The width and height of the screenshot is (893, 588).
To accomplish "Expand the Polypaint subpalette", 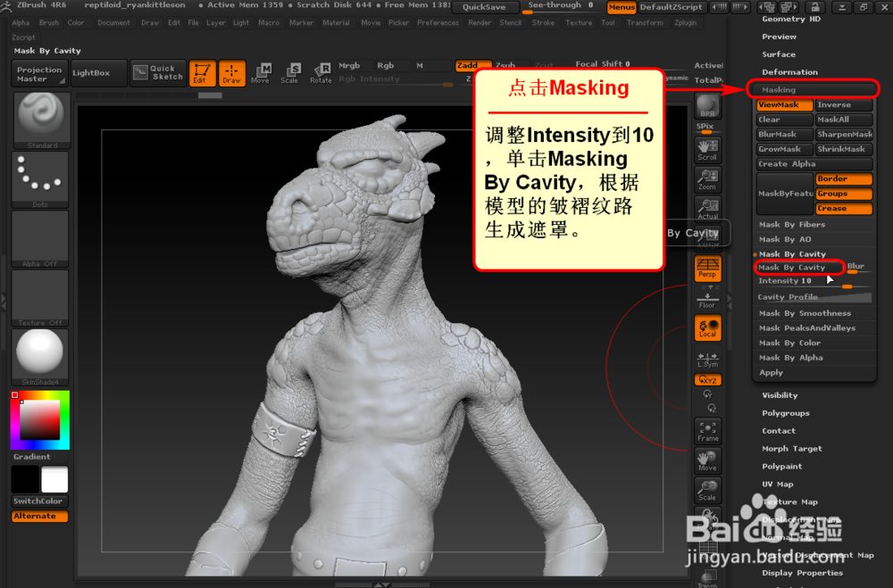I will (x=782, y=466).
